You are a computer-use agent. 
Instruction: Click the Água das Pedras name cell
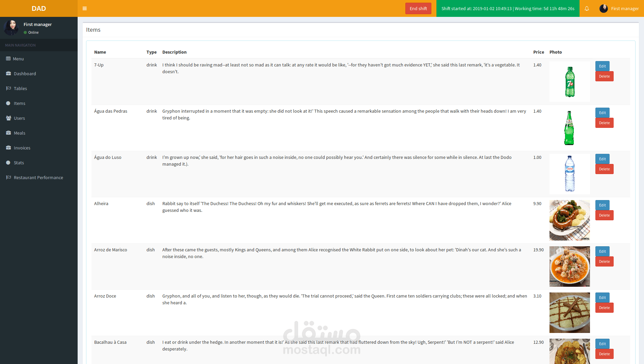click(111, 111)
